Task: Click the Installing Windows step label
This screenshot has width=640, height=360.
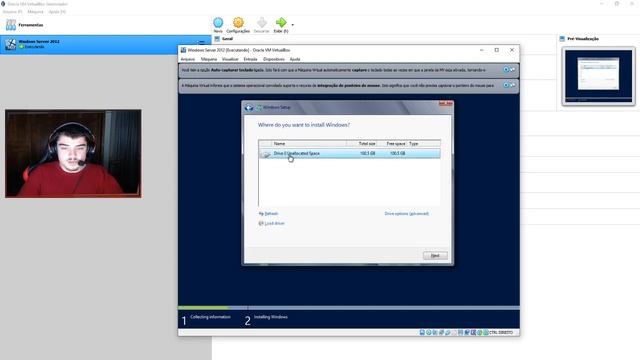Action: click(x=271, y=317)
